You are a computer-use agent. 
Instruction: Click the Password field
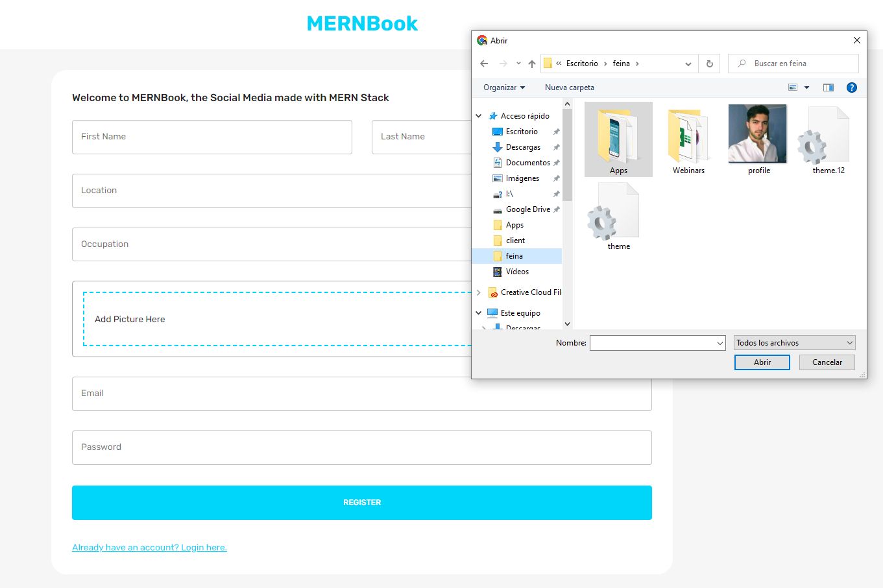coord(362,447)
